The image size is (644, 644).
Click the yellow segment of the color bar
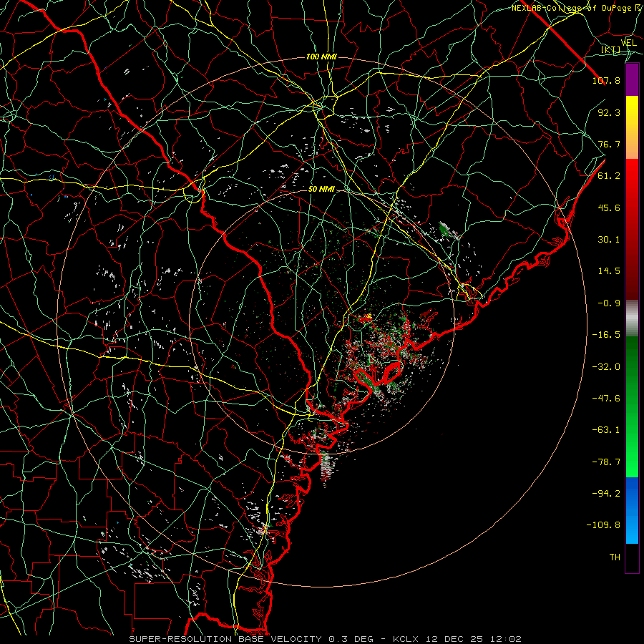coord(632,112)
